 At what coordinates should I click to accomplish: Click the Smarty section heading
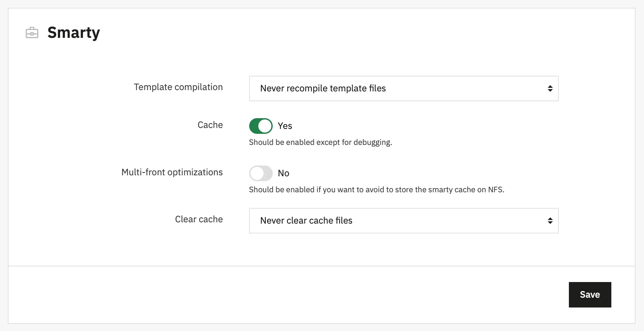[x=73, y=33]
